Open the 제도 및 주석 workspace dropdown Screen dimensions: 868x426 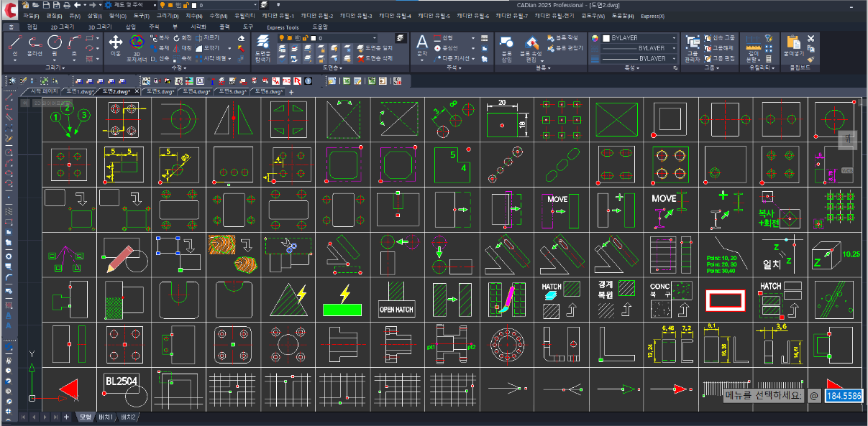pyautogui.click(x=131, y=5)
